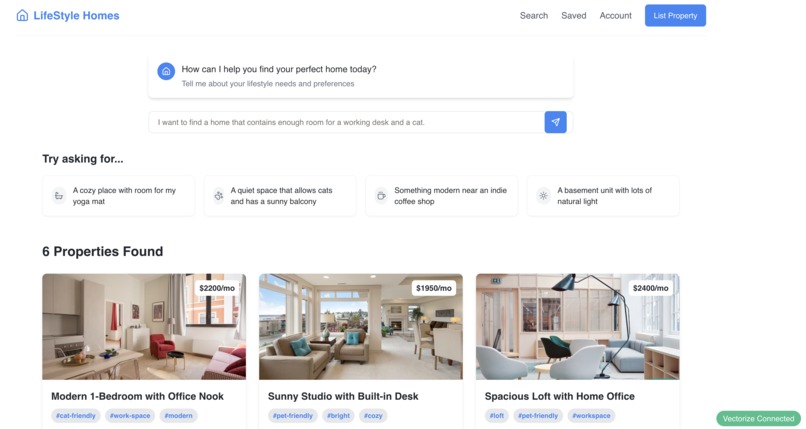
Task: Click the List Property button
Action: click(675, 15)
